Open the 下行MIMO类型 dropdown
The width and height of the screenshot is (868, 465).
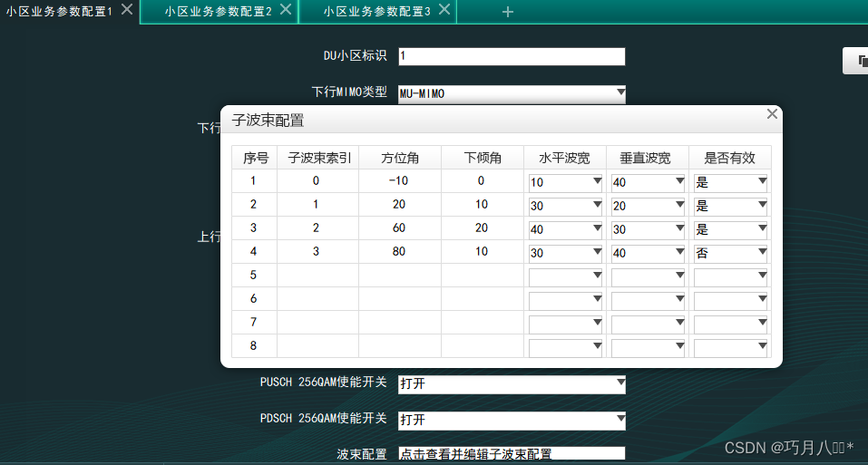tap(512, 93)
